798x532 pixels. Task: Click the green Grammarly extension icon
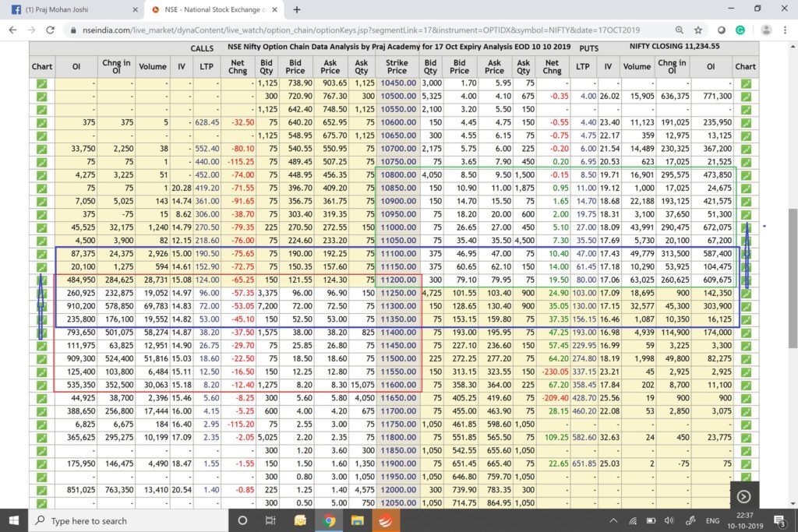point(739,30)
